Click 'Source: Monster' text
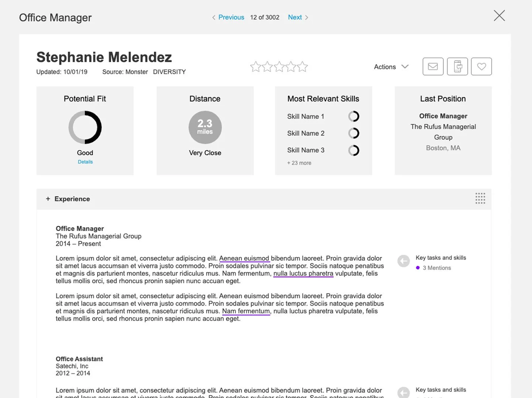Image resolution: width=532 pixels, height=398 pixels. point(125,72)
